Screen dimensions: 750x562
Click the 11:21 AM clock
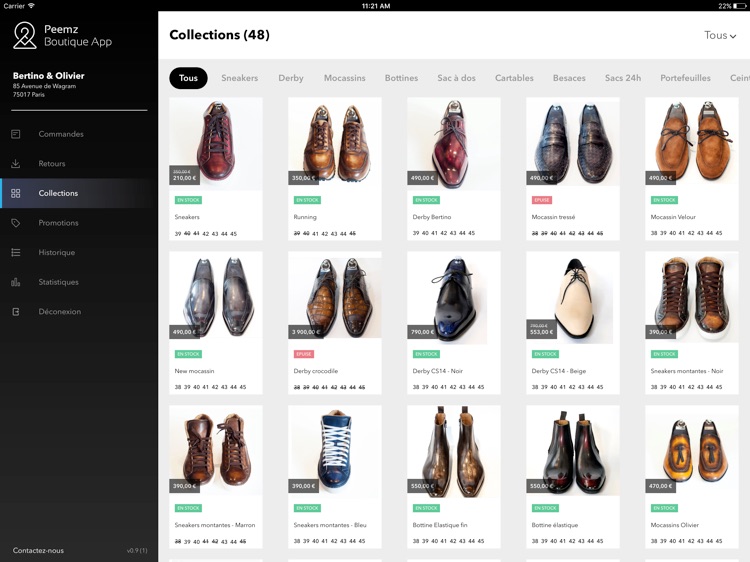point(375,6)
